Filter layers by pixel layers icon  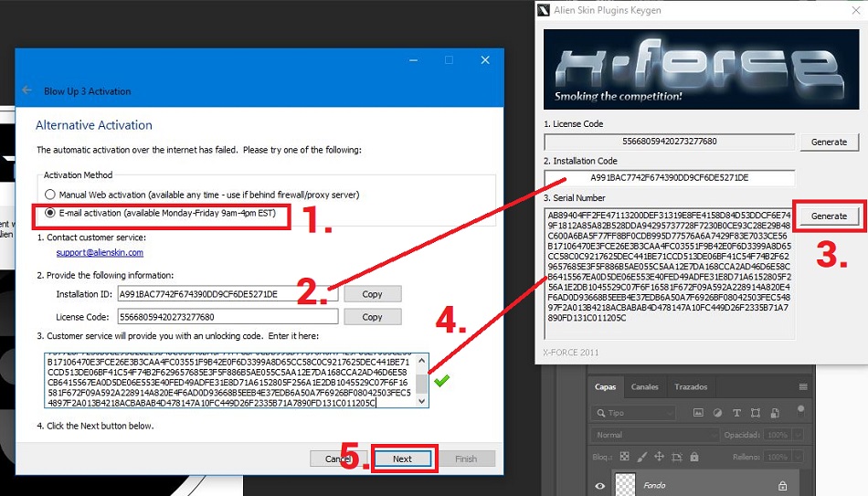pyautogui.click(x=698, y=412)
